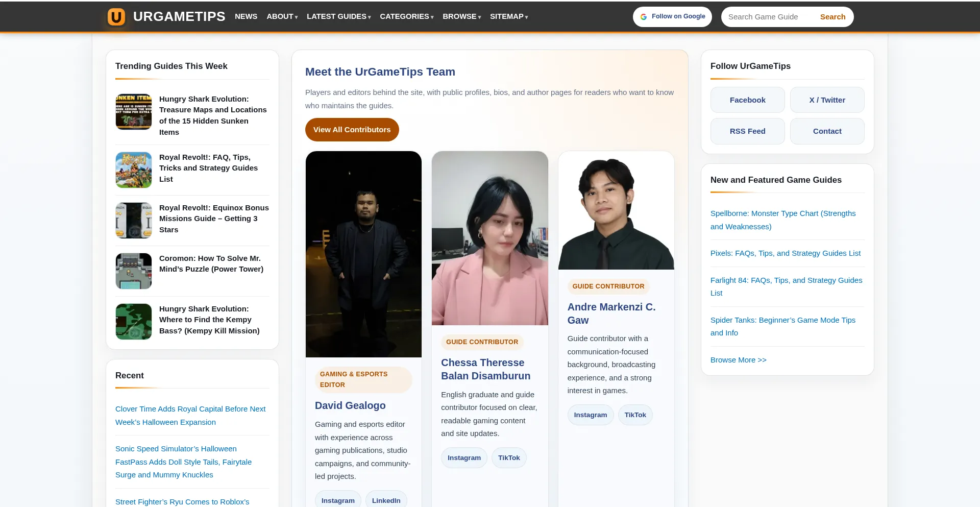
Task: Open the Equinox Bonus Missions thumbnail
Action: coord(134,221)
